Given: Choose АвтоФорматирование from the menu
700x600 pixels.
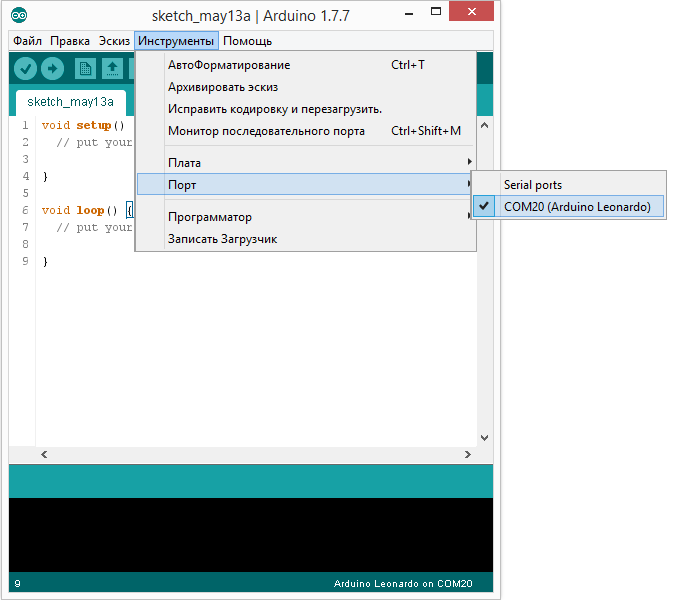Looking at the screenshot, I should coord(229,65).
